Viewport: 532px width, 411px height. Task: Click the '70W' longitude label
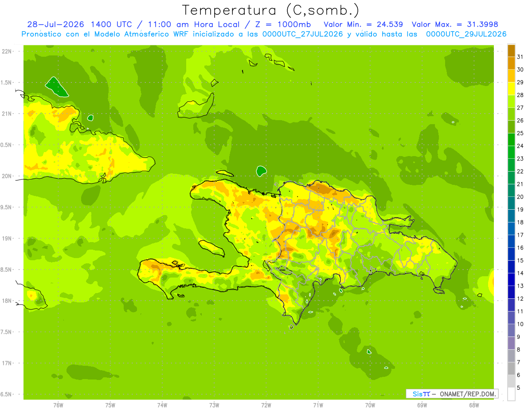[370, 405]
